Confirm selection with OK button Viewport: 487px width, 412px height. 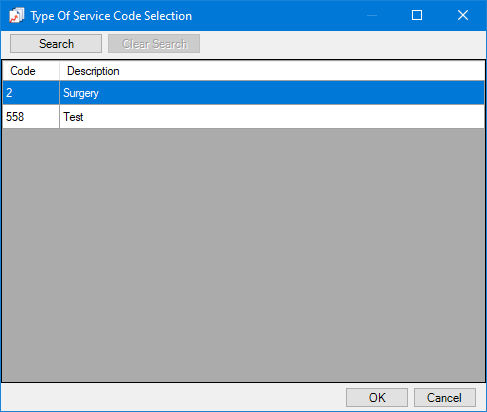click(x=377, y=397)
